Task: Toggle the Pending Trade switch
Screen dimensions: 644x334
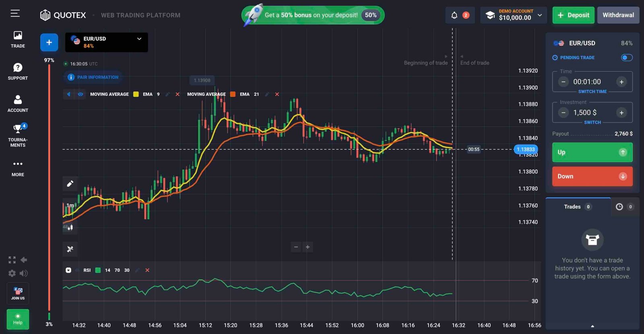Action: (x=627, y=57)
